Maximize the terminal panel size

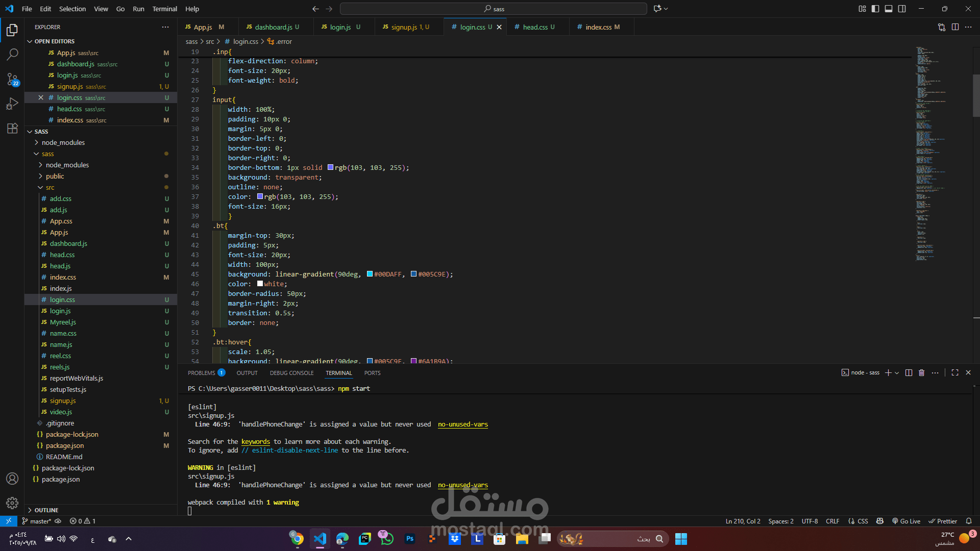(x=955, y=373)
